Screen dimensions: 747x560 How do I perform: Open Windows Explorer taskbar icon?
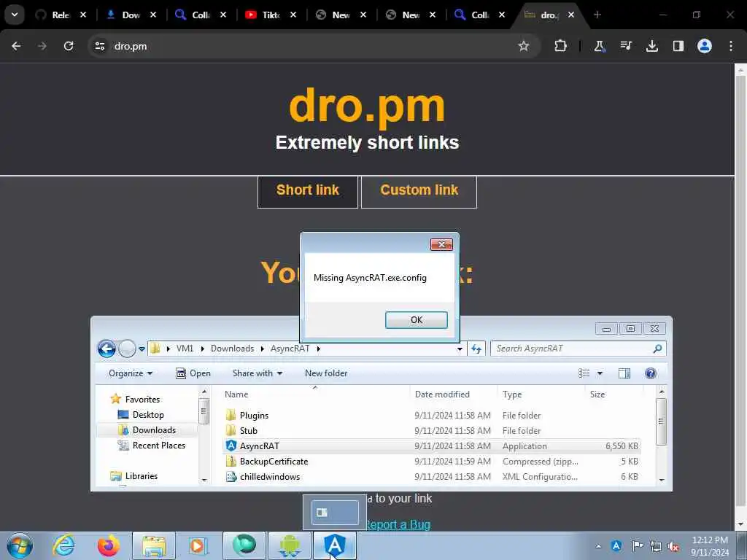click(x=153, y=545)
